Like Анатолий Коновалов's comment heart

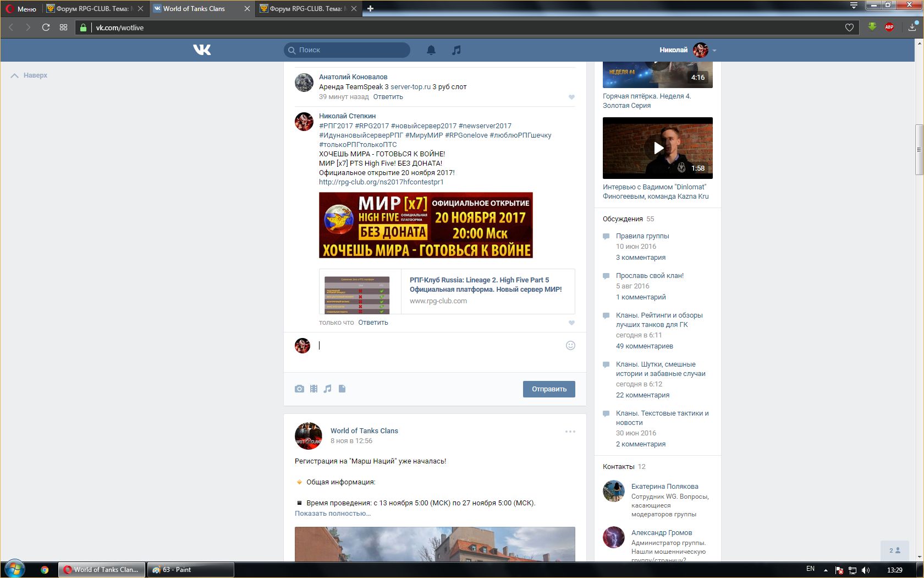[x=571, y=97]
